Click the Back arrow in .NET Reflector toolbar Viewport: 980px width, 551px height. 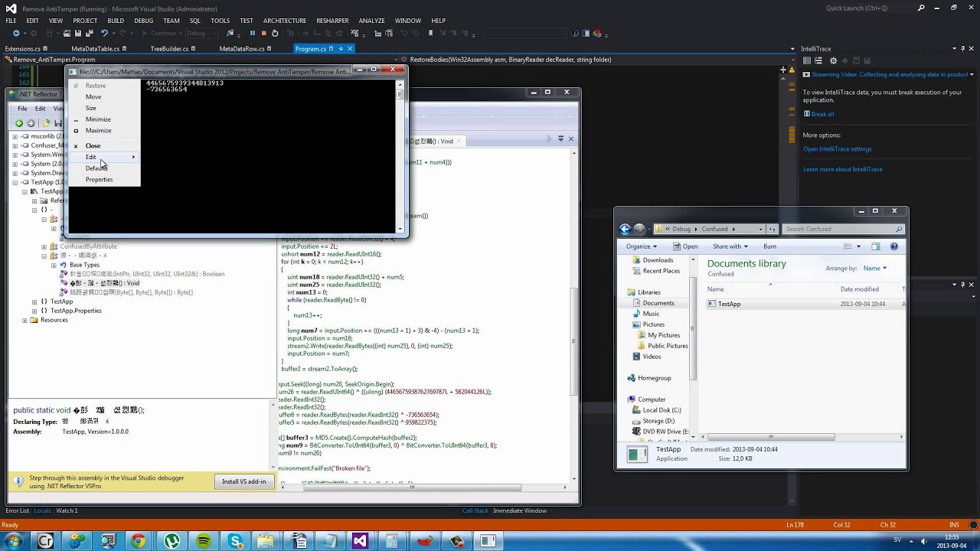[19, 123]
